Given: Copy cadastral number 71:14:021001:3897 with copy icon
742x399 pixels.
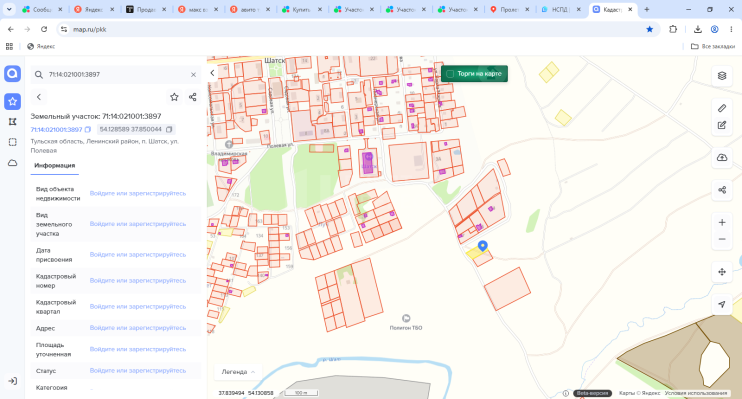Looking at the screenshot, I should point(88,129).
